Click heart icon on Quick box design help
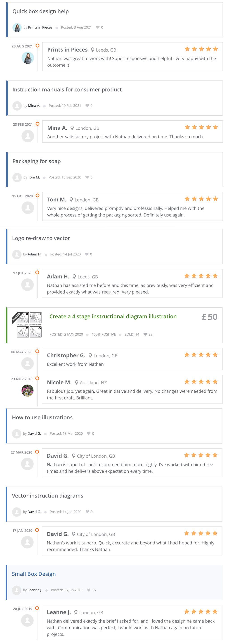The height and width of the screenshot is (644, 229). 98,28
